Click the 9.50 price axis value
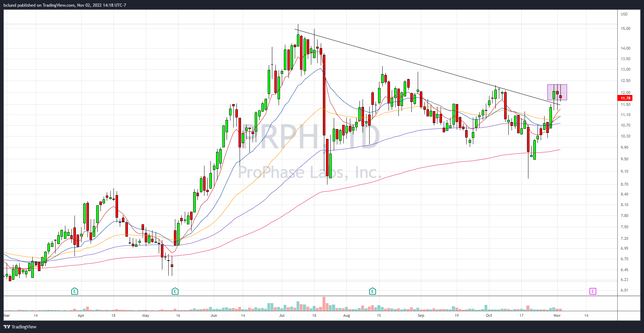This screenshot has height=333, width=644. (625, 159)
